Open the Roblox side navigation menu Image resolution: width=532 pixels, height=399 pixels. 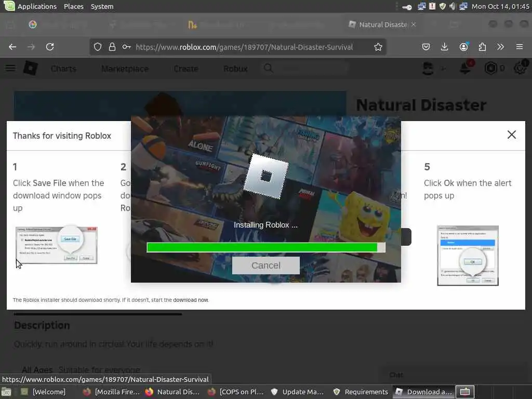click(10, 69)
